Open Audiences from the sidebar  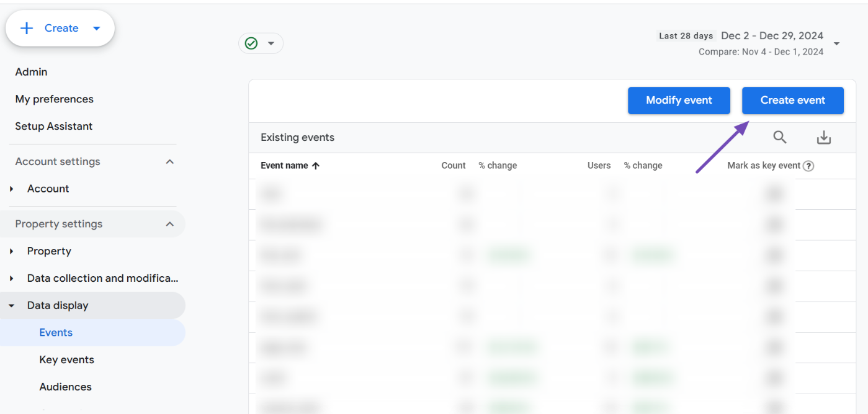[65, 386]
